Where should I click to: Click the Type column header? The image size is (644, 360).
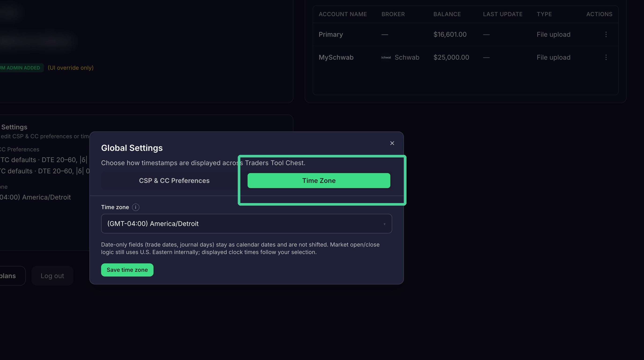point(544,14)
